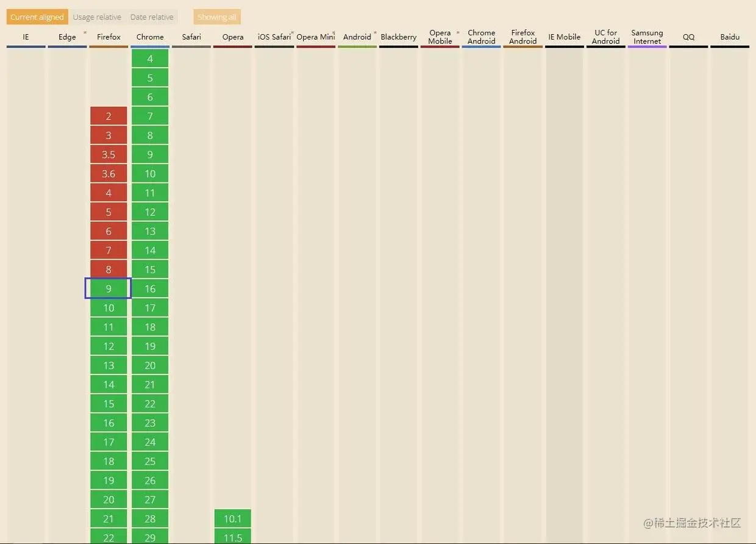Switch to Date relative view

click(152, 17)
